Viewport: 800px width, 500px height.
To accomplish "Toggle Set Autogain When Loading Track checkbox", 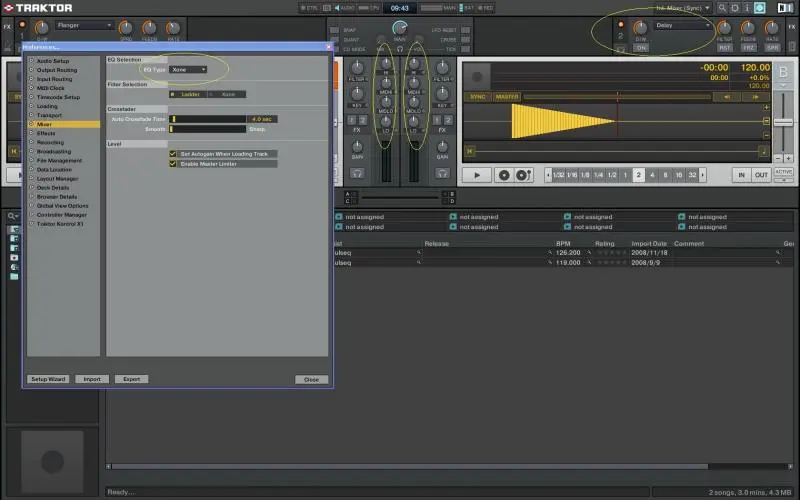I will tap(173, 154).
